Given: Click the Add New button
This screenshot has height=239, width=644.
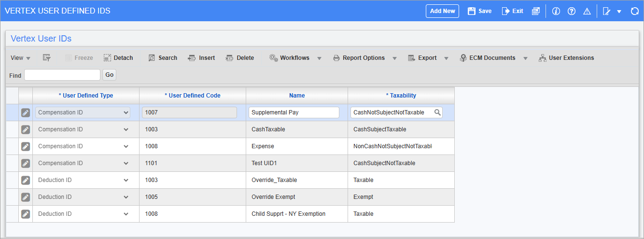Looking at the screenshot, I should tap(442, 11).
